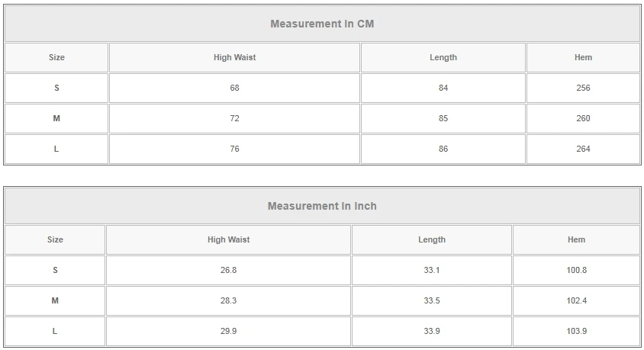Viewport: 644px width, 350px height.
Task: Click Hem header in CM table
Action: pyautogui.click(x=583, y=57)
